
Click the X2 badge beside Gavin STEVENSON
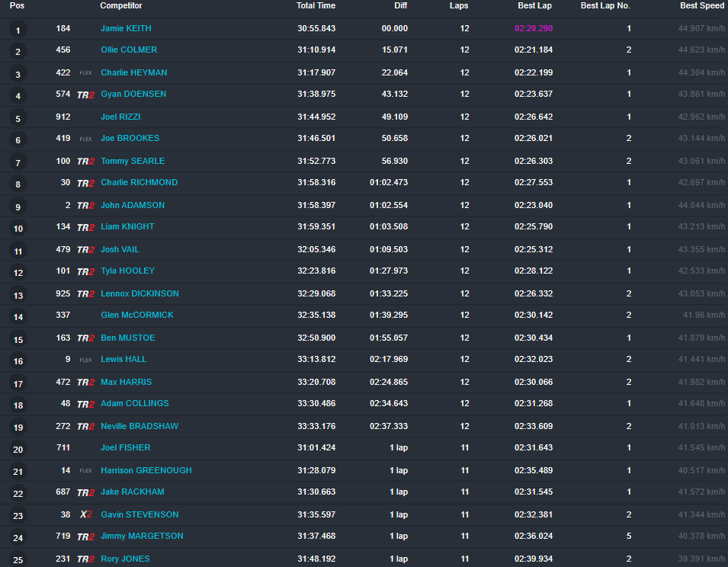tap(85, 514)
